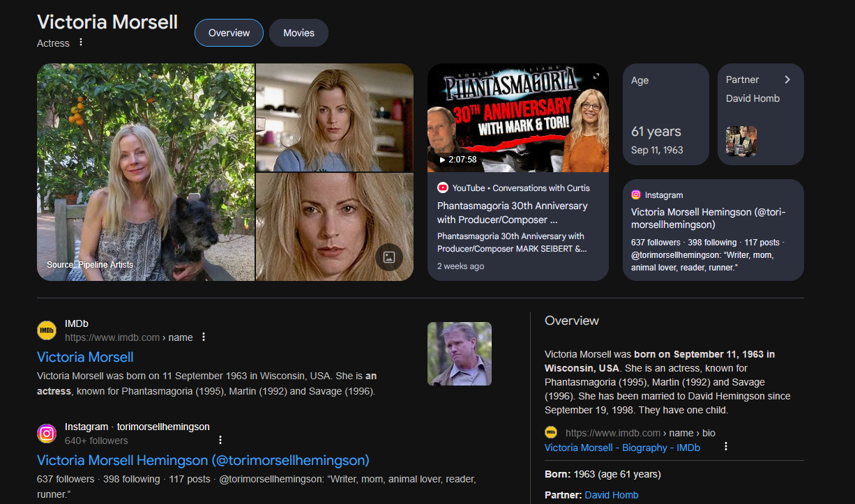Screen dimensions: 855x504
Task: Open the Age card showing 61 years
Action: tap(666, 114)
